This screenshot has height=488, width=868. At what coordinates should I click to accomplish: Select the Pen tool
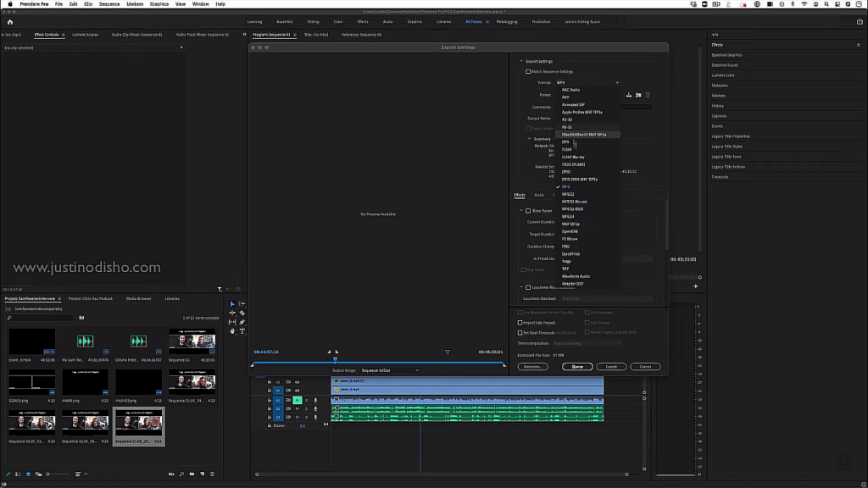click(x=242, y=322)
